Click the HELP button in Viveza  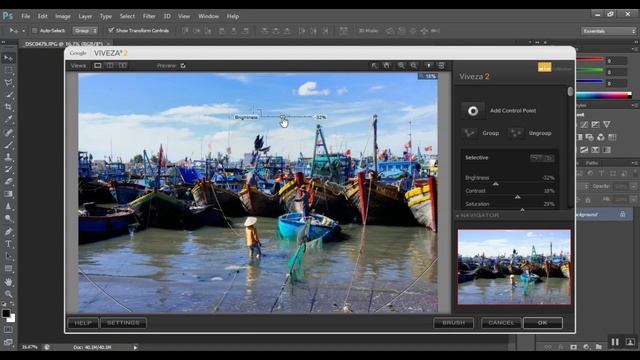pyautogui.click(x=83, y=323)
